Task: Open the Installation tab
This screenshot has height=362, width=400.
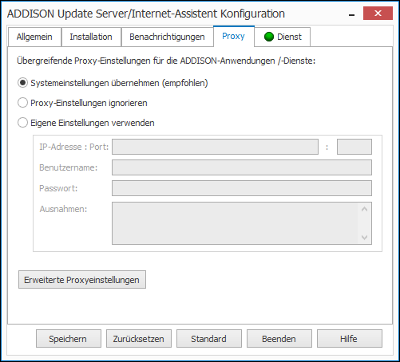Action: [x=91, y=37]
